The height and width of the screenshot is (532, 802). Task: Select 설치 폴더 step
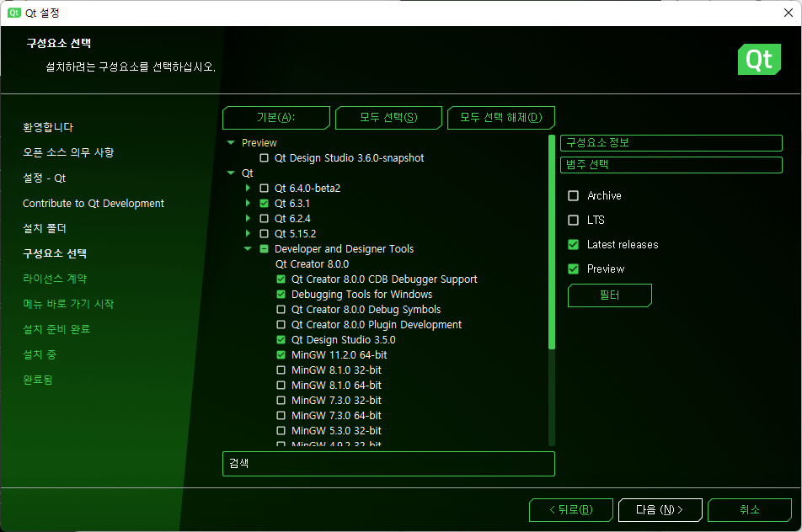pos(45,228)
